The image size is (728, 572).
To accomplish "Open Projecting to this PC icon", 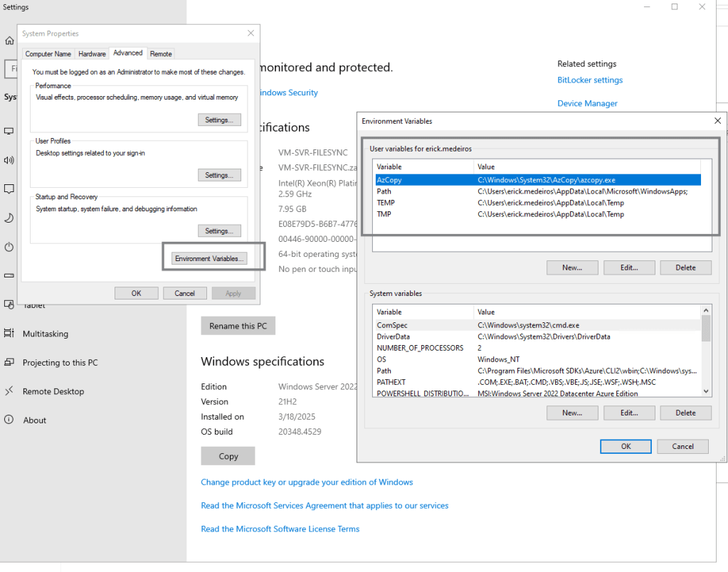I will (x=9, y=362).
